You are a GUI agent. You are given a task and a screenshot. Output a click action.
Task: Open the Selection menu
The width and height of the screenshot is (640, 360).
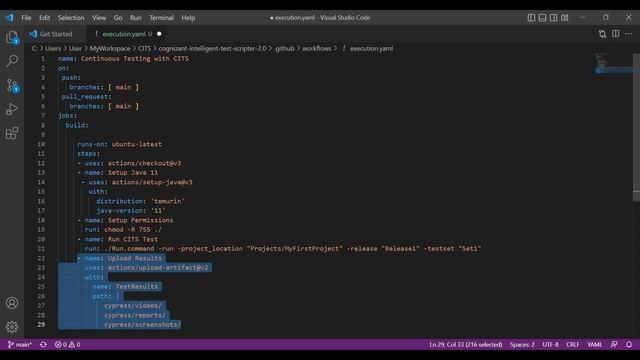tap(71, 18)
